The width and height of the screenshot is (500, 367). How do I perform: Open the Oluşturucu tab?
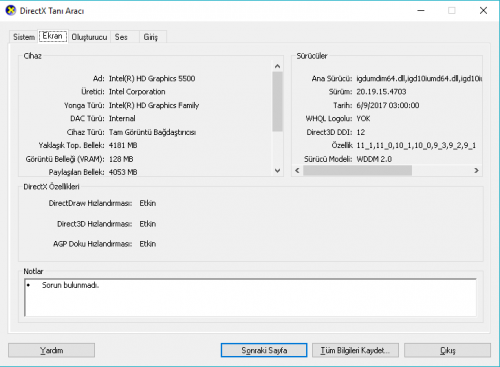[x=89, y=37]
